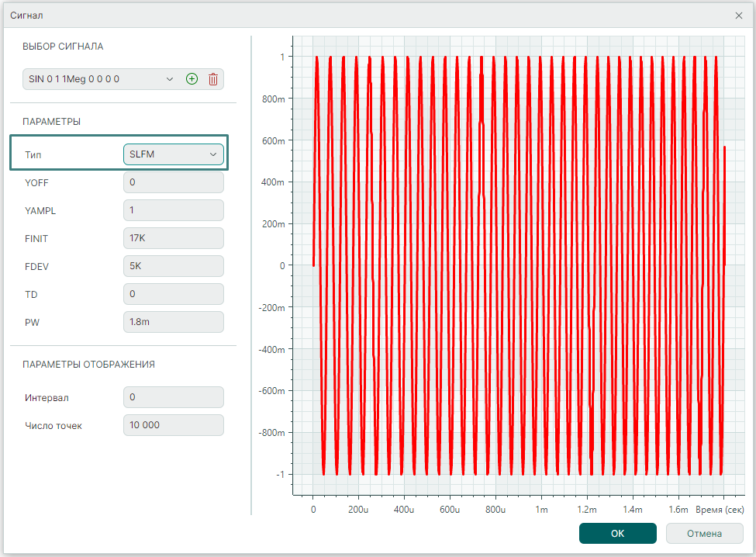Click inside the red waveform plot
The width and height of the screenshot is (756, 557).
(518, 265)
